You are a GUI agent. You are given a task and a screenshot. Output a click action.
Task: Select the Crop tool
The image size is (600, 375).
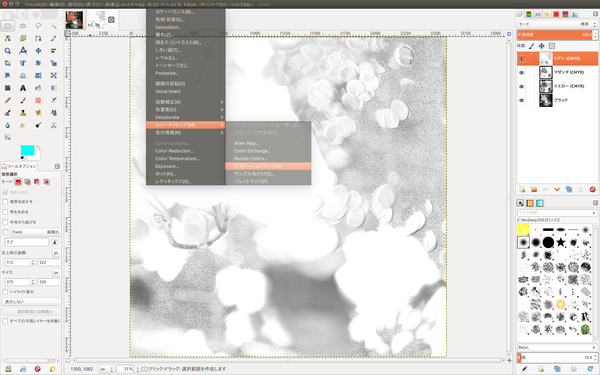pos(8,63)
